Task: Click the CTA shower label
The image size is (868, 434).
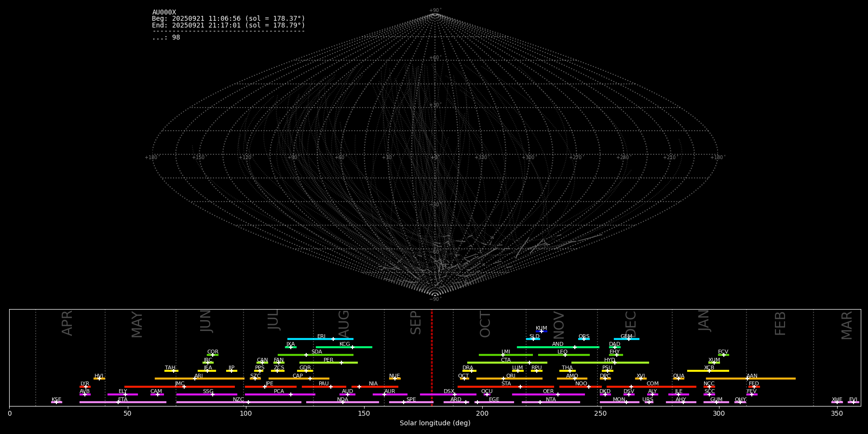Action: 506,360
